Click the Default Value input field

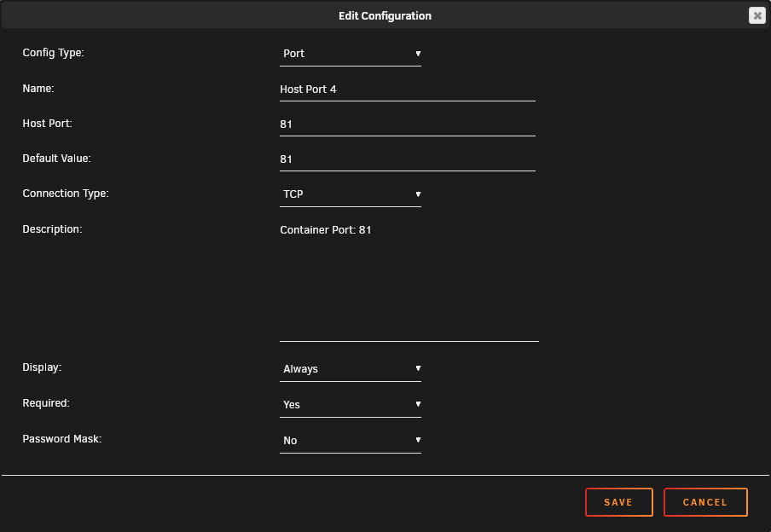coord(407,159)
